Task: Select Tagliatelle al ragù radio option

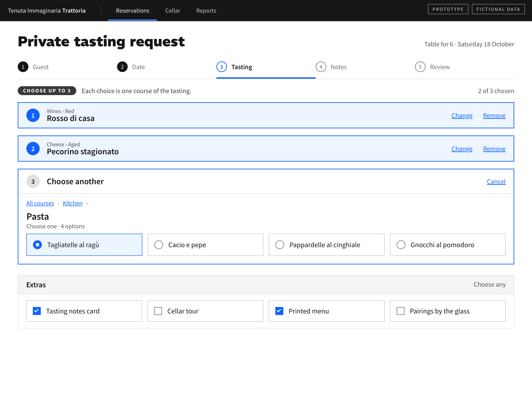Action: (84, 244)
